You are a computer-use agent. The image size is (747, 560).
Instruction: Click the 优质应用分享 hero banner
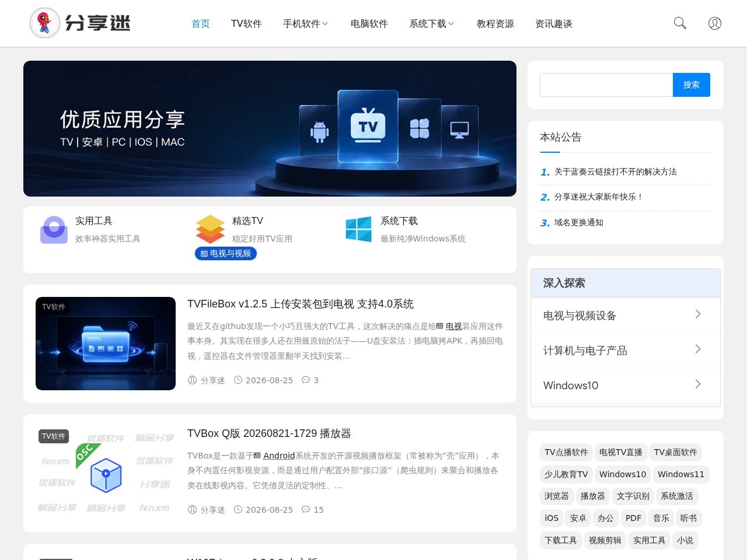pos(270,128)
